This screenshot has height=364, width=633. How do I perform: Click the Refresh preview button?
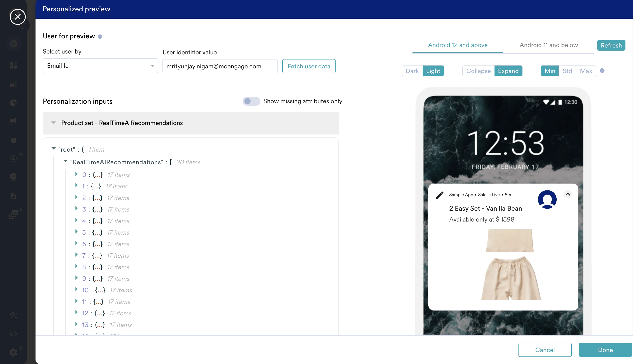coord(611,45)
